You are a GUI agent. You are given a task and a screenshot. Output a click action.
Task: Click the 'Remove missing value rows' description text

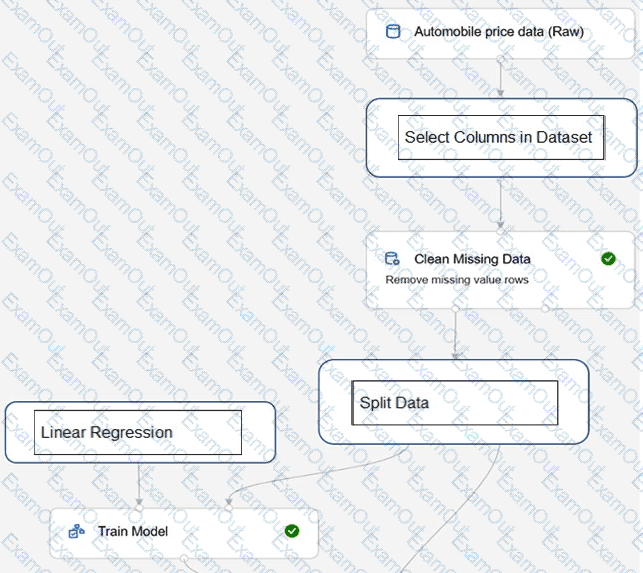pyautogui.click(x=457, y=280)
